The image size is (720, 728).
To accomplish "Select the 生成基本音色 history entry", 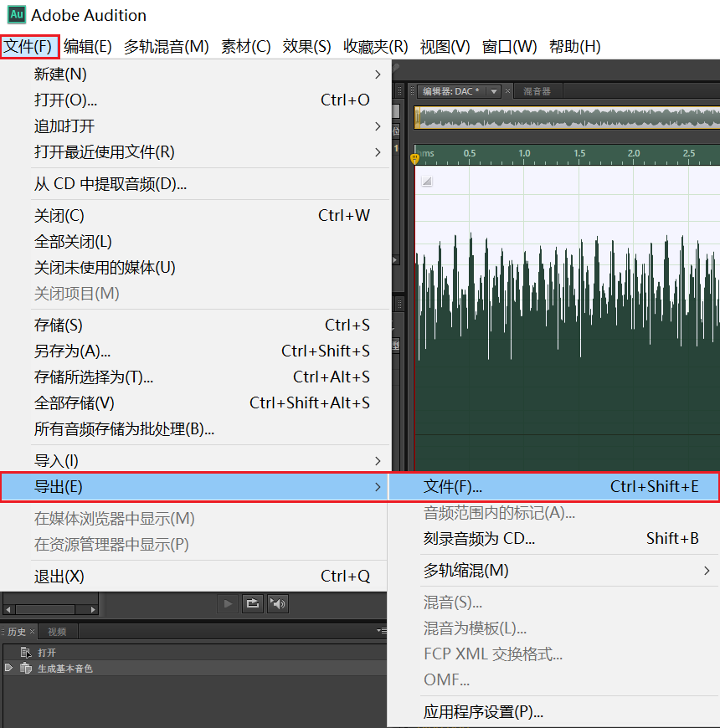I will [x=195, y=669].
